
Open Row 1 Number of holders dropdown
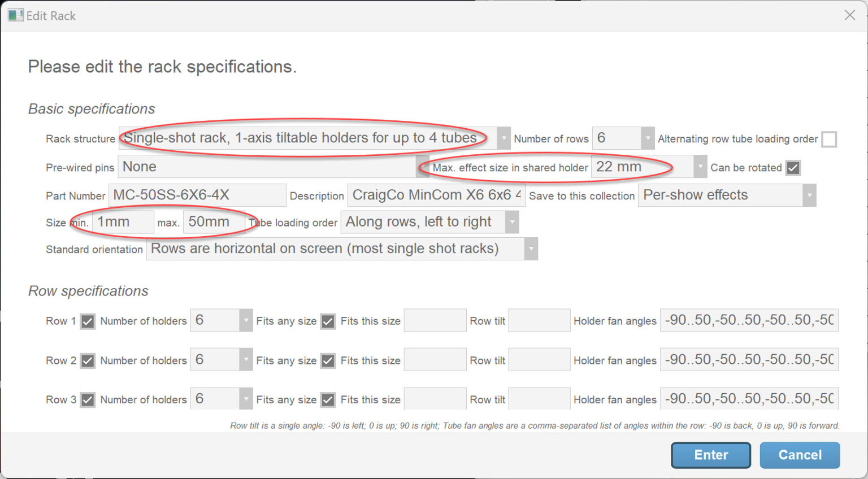(x=246, y=321)
